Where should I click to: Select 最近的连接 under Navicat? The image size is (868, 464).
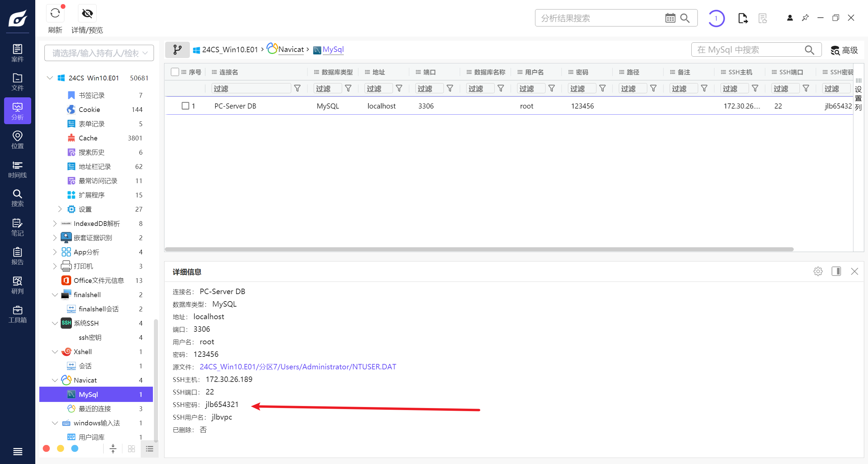[x=95, y=409]
